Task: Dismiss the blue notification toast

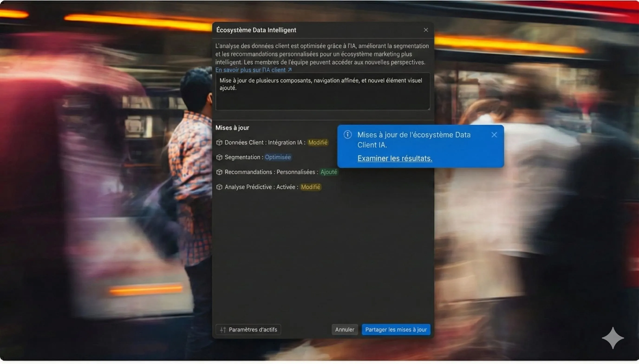Action: pos(494,135)
